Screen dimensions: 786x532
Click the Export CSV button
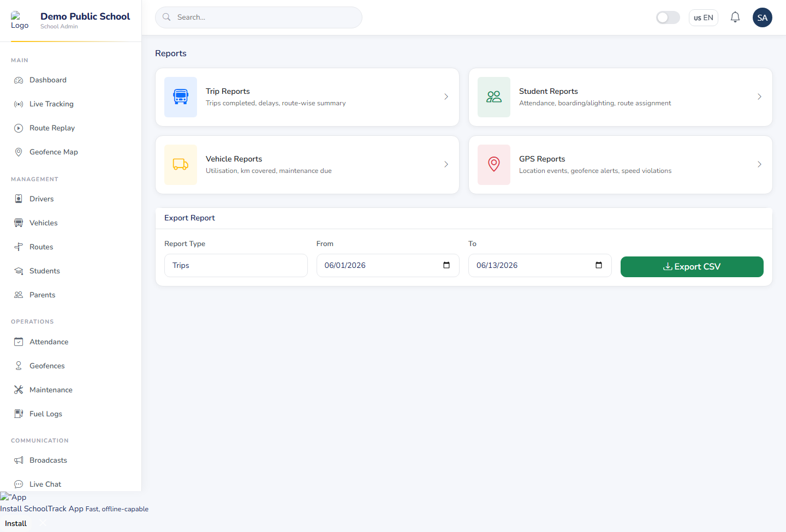pos(692,267)
